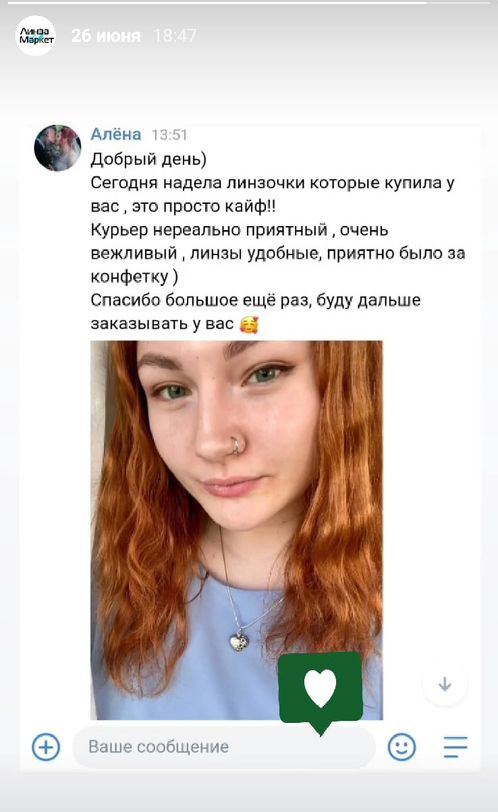
Task: Click the "Курьер нереально приятный" text line
Action: [x=239, y=230]
